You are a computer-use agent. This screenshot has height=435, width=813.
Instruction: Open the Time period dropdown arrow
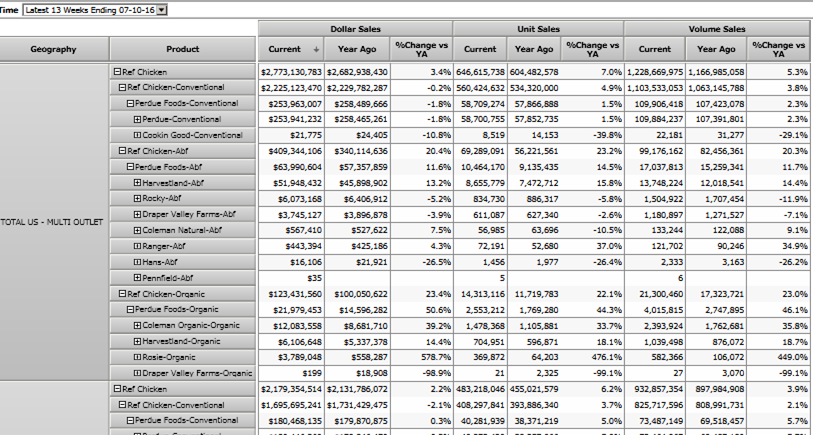pyautogui.click(x=163, y=9)
